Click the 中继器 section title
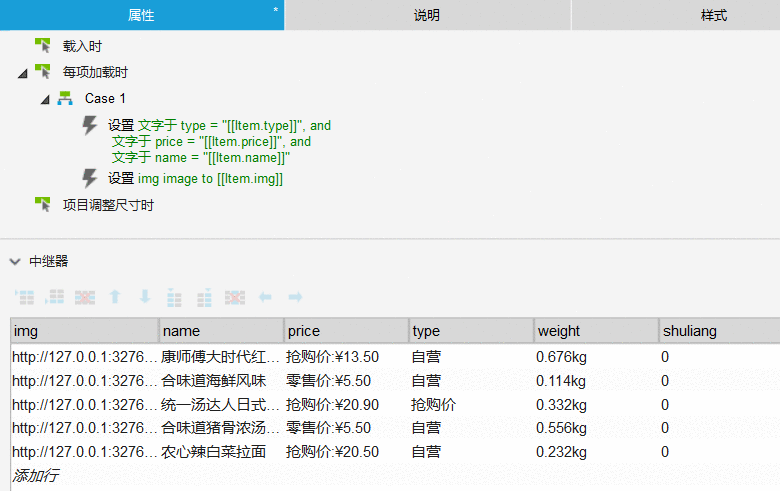This screenshot has width=780, height=491. [48, 261]
